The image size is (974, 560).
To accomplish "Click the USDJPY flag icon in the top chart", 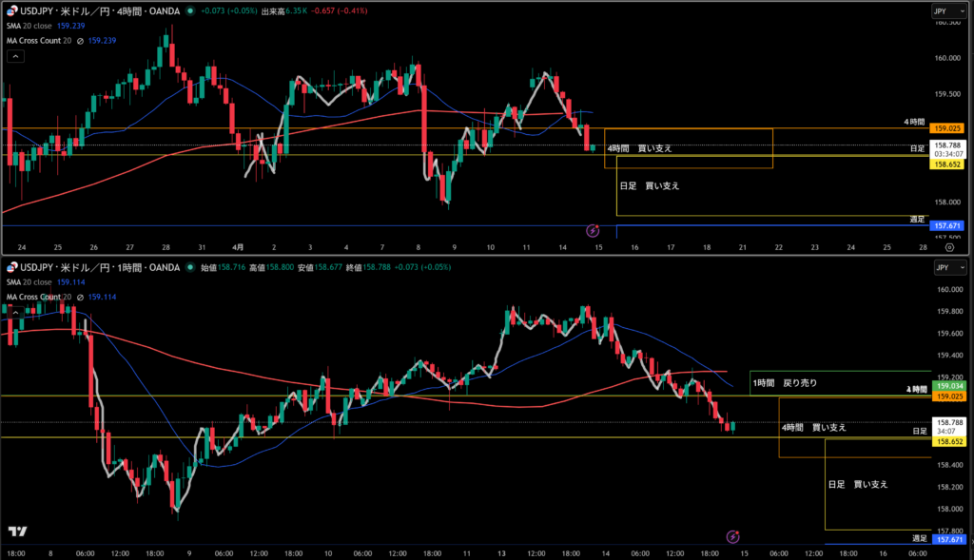I will pos(13,11).
